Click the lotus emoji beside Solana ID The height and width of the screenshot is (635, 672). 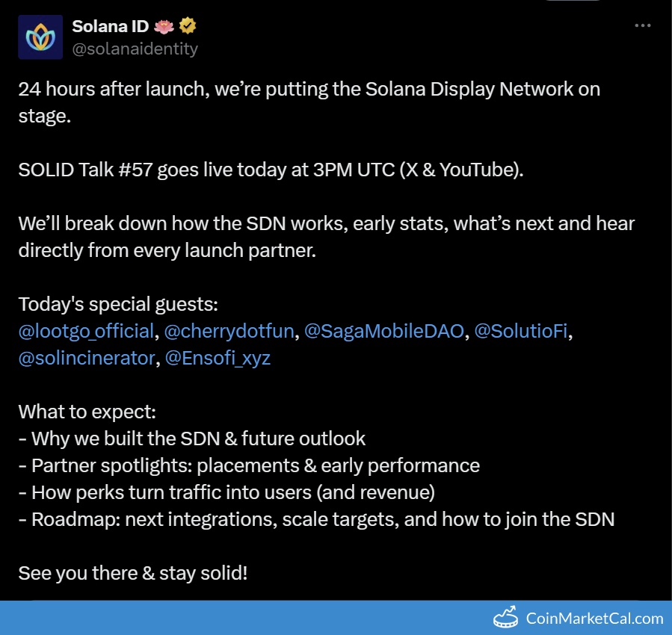click(164, 27)
